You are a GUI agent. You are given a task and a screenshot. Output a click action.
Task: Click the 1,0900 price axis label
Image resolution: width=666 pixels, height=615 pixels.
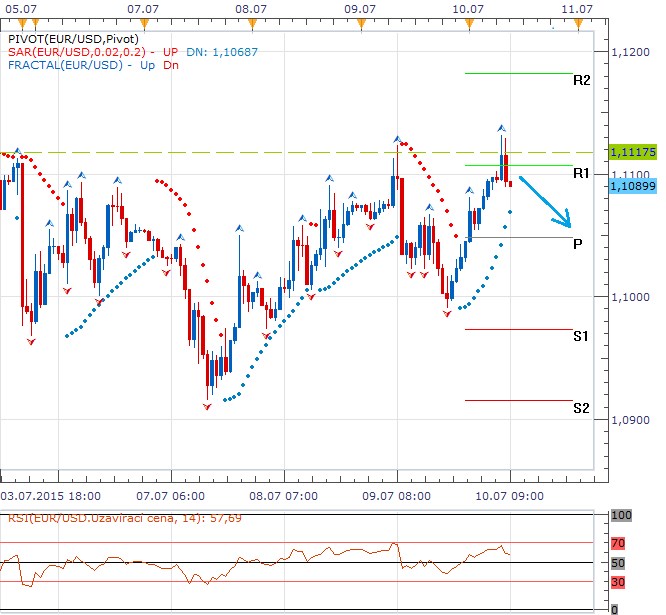[630, 420]
